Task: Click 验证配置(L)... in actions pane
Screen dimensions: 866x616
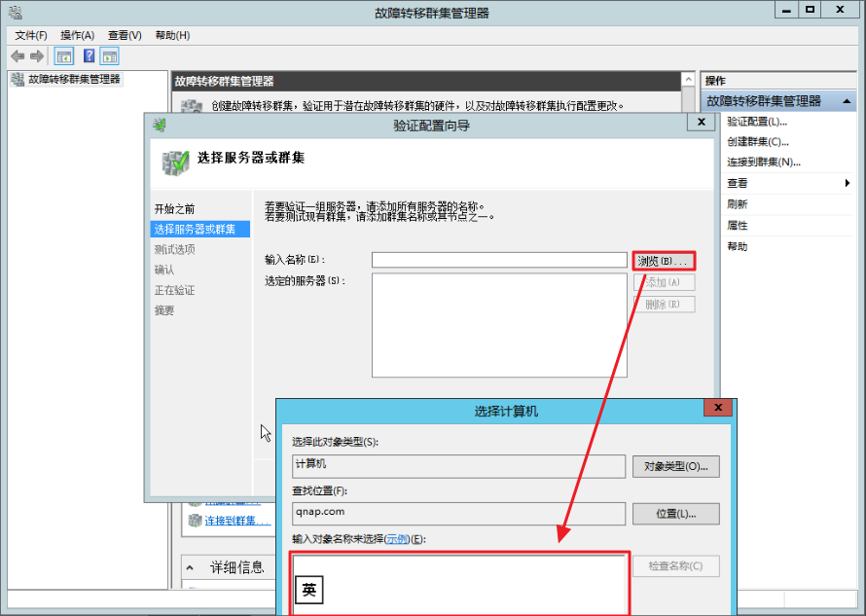Action: [x=757, y=122]
